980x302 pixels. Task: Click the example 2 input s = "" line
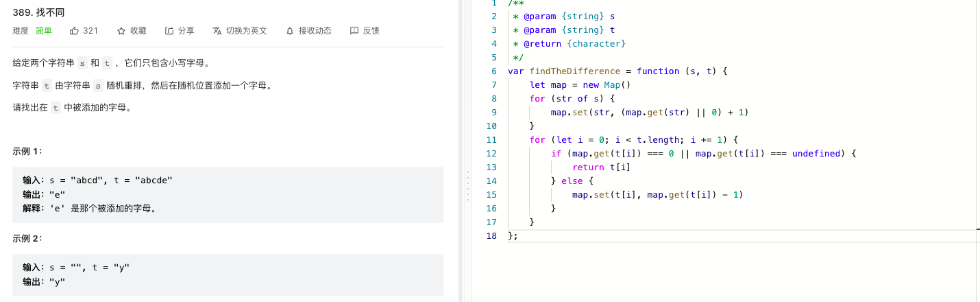point(76,267)
